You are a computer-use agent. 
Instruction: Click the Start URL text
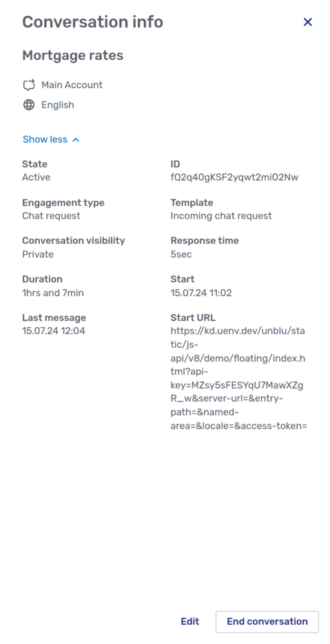click(239, 378)
